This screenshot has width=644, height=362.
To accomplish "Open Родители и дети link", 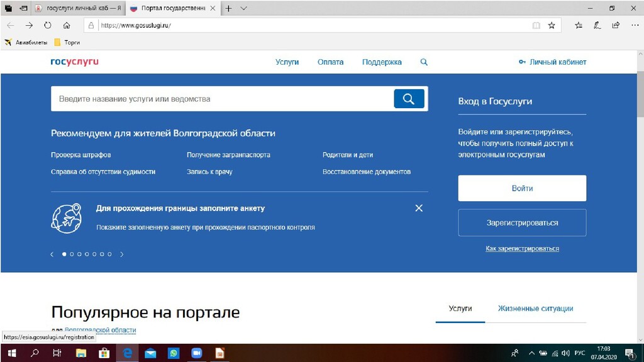I will pyautogui.click(x=348, y=155).
